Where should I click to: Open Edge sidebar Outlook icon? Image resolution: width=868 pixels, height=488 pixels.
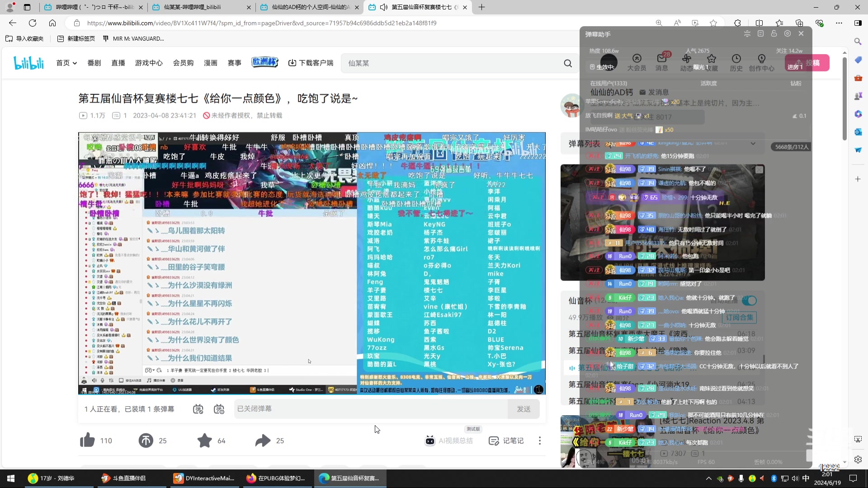pos(858,132)
